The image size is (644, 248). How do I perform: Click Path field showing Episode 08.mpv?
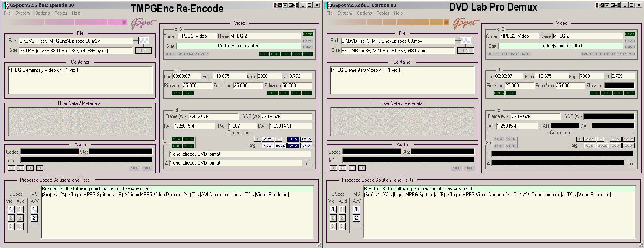(398, 41)
